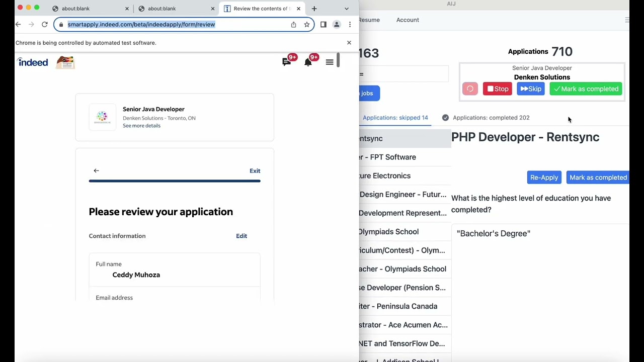Screen dimensions: 644x362
Task: Click the site lock icon
Action: pos(61,24)
